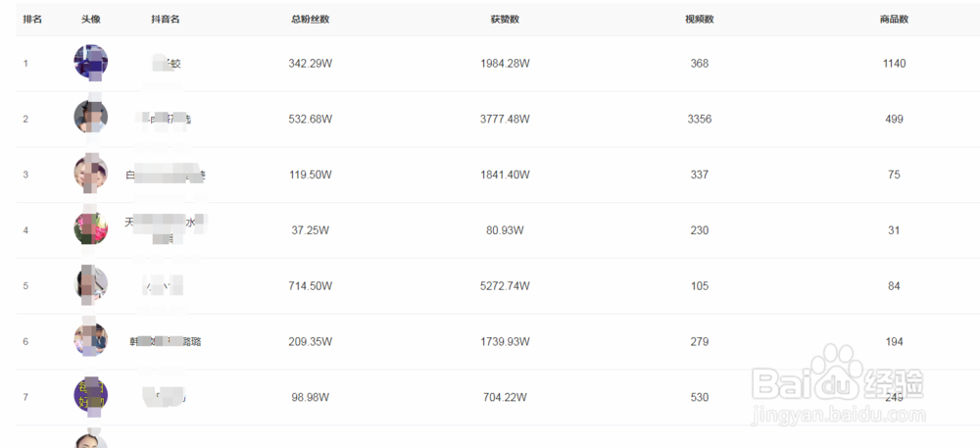Select the 3777.48W likes cell

pos(505,119)
